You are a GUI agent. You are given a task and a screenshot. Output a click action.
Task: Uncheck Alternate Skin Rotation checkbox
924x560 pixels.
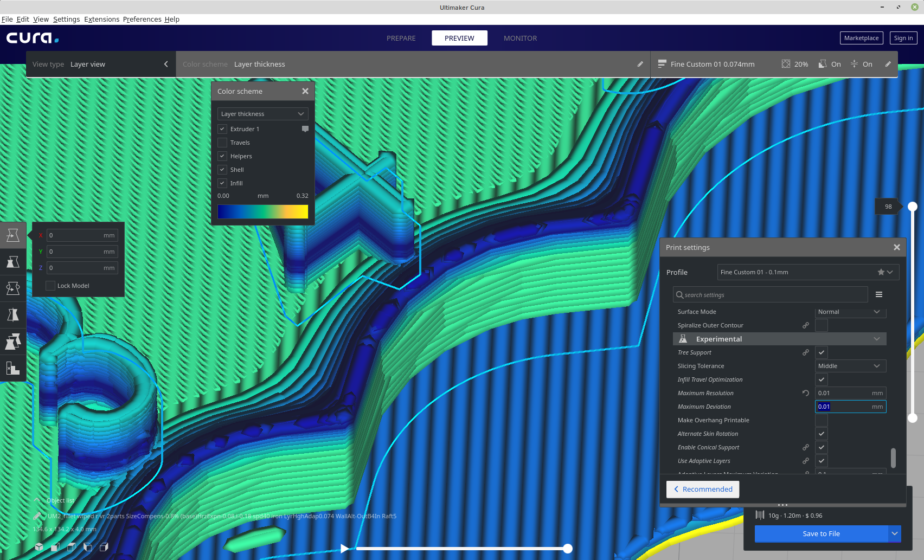tap(822, 434)
